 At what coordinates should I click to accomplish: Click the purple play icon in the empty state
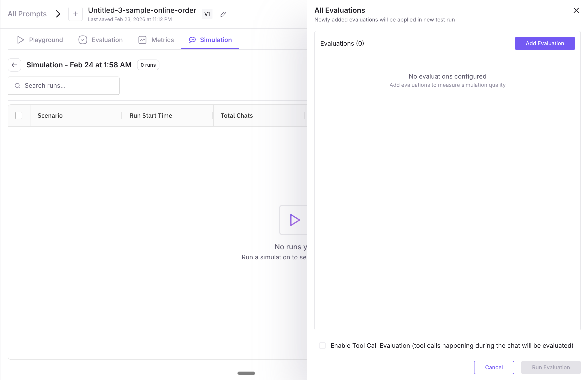294,220
